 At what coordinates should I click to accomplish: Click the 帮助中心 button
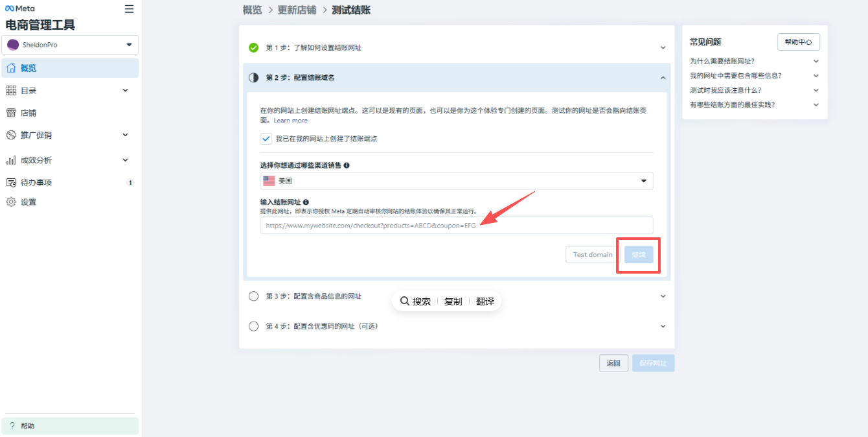[798, 42]
